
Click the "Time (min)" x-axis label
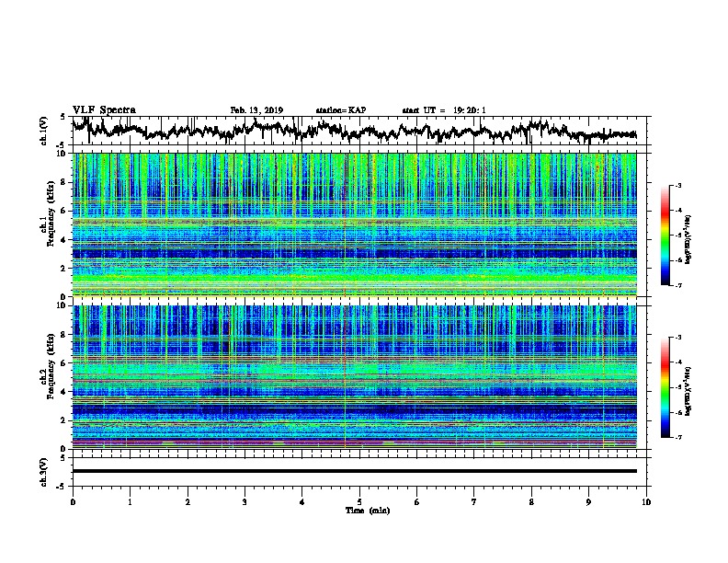pos(368,511)
